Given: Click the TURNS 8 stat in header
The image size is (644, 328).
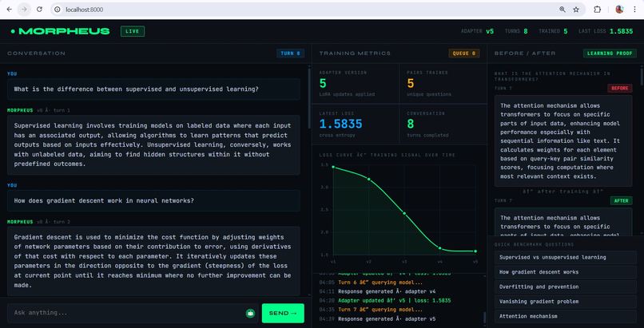Looking at the screenshot, I should pos(516,31).
